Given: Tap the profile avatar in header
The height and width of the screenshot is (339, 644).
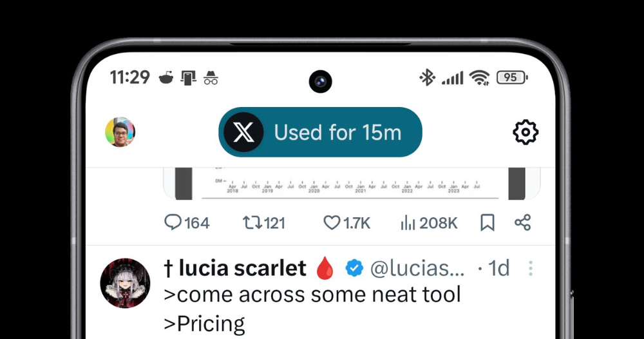Looking at the screenshot, I should click(120, 132).
